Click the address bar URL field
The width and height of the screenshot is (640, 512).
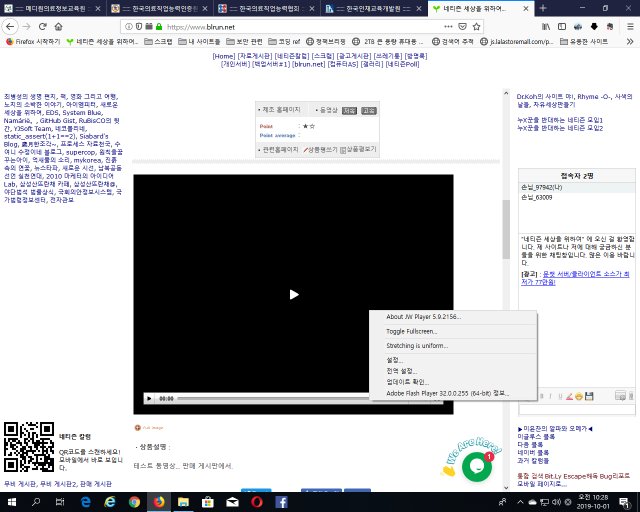coord(302,27)
